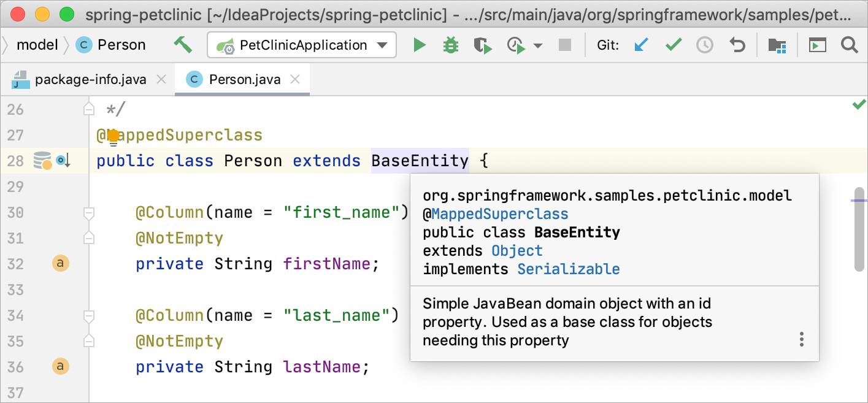Viewport: 868px width, 403px height.
Task: Click firstName field on line 32
Action: (327, 264)
